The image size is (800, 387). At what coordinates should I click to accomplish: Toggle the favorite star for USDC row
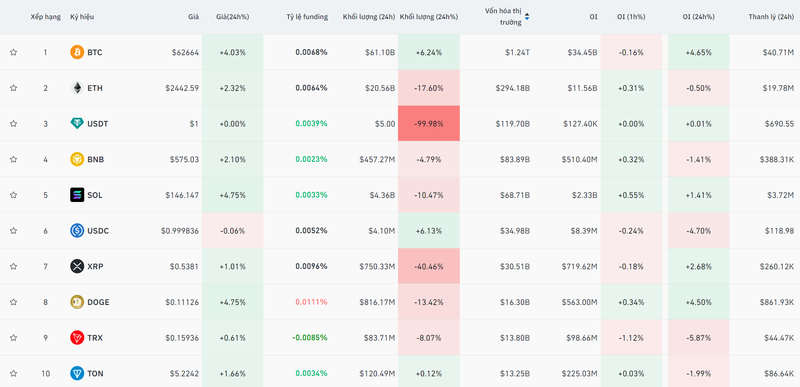pos(13,230)
